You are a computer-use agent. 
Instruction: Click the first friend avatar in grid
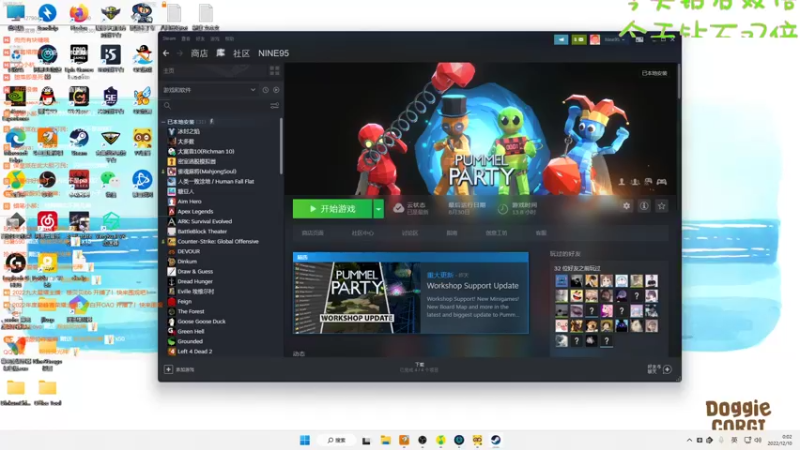(x=561, y=281)
